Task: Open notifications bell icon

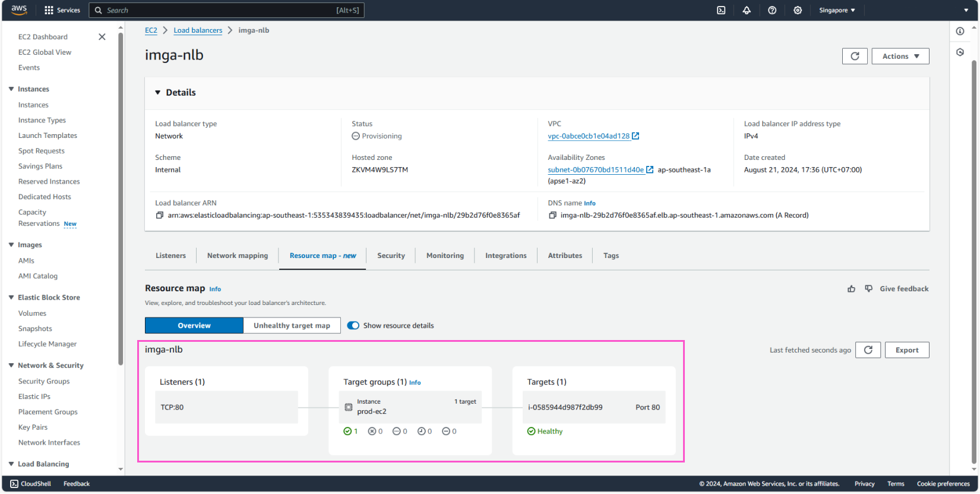Action: [x=747, y=10]
